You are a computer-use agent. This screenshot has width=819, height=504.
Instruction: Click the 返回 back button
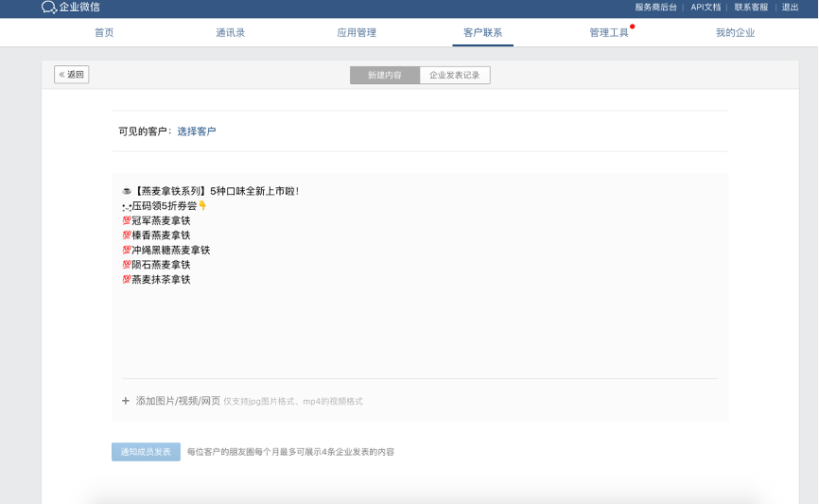(x=72, y=74)
